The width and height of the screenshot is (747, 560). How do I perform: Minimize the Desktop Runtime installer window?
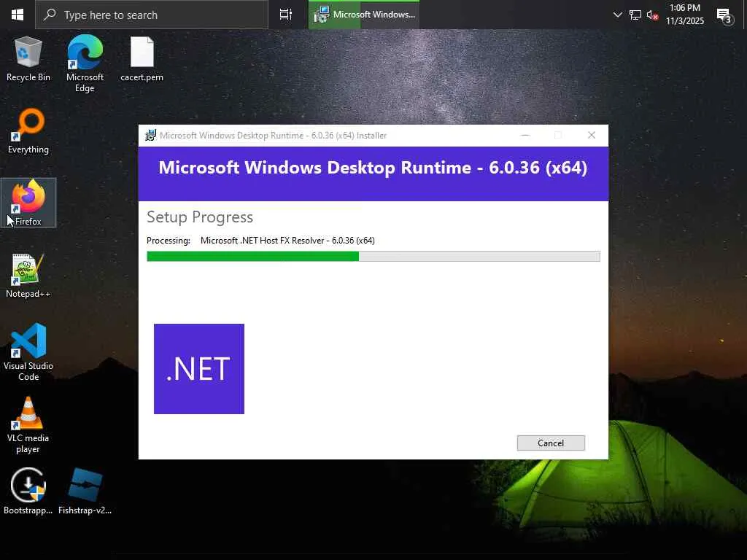525,135
